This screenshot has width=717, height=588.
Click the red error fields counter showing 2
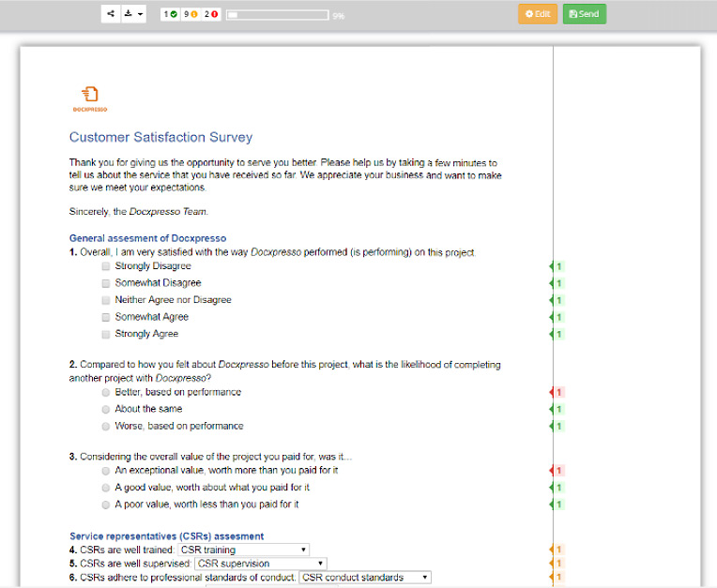[211, 14]
